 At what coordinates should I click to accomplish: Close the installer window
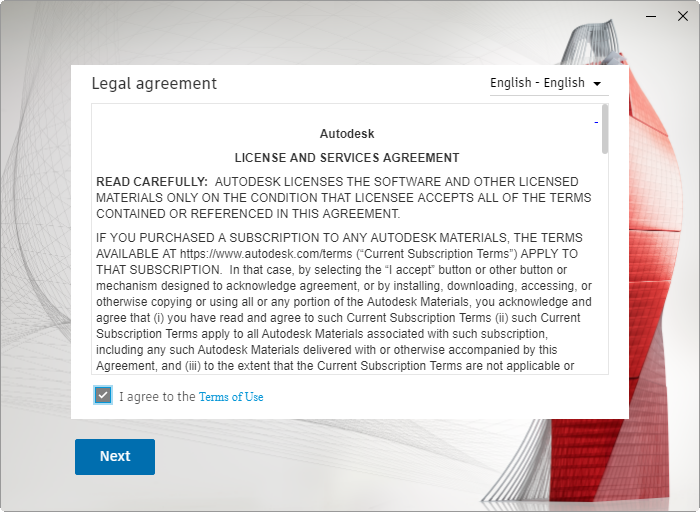coord(683,17)
